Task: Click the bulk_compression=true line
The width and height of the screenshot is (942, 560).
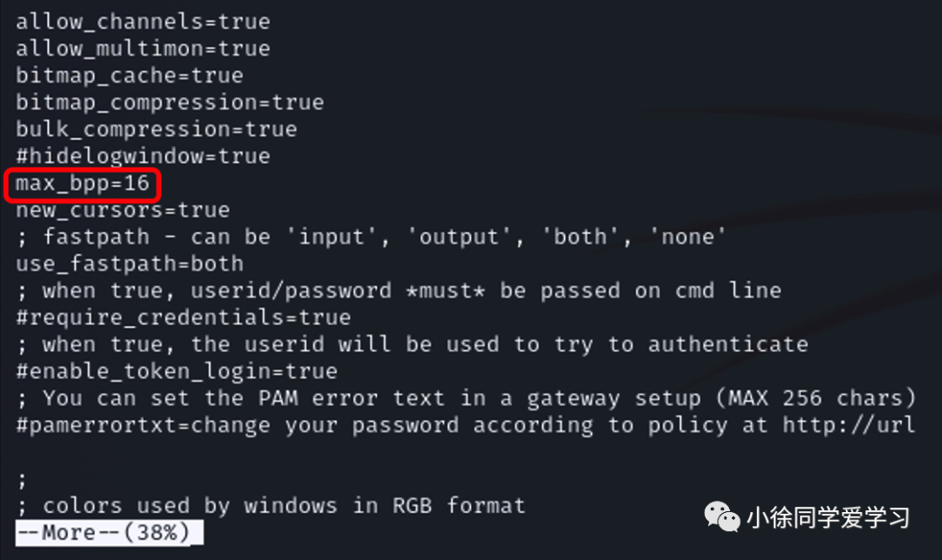Action: click(156, 130)
